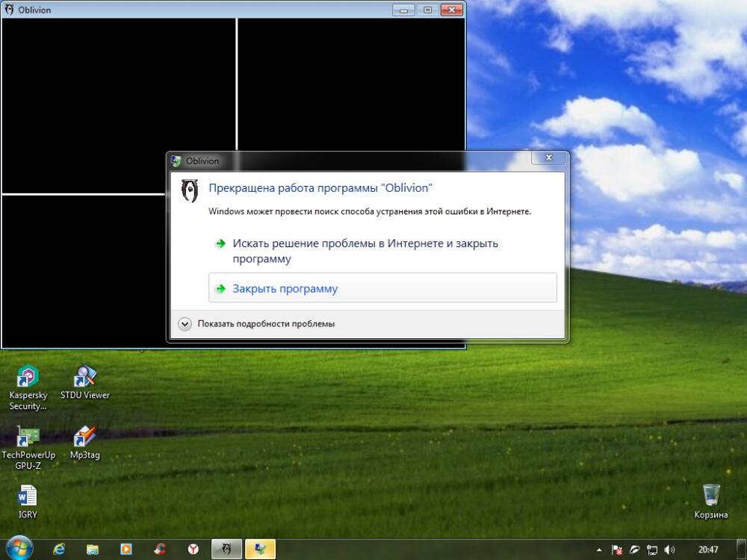Expand 'Показать подробности проблемы' chevron
This screenshot has width=747, height=560.
tap(185, 324)
